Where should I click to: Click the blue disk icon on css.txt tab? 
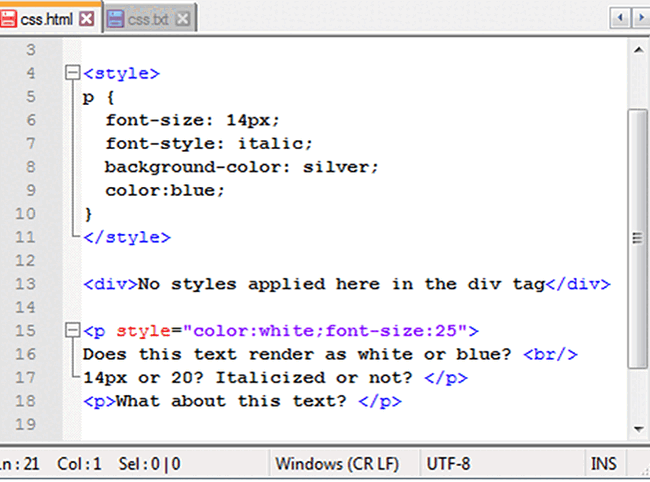coord(115,18)
